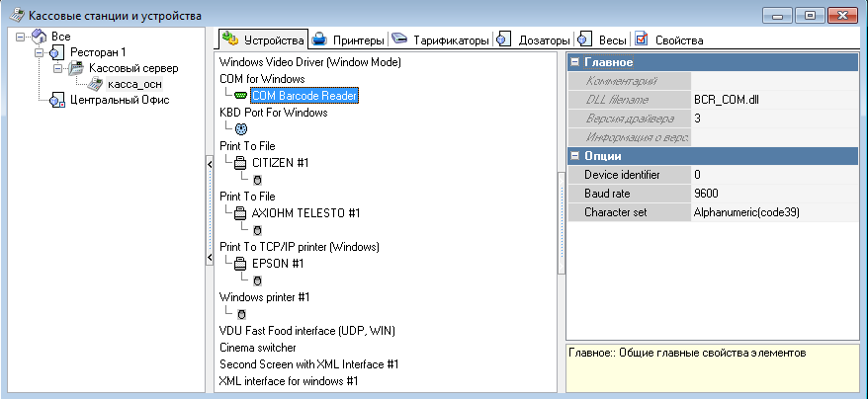Click the Центральный Офис node icon
This screenshot has width=868, height=399.
(x=57, y=100)
